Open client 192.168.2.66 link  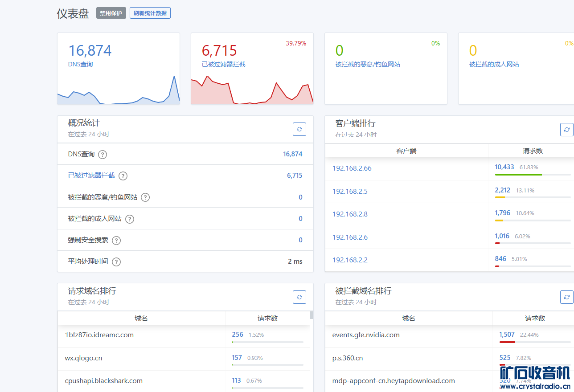352,168
